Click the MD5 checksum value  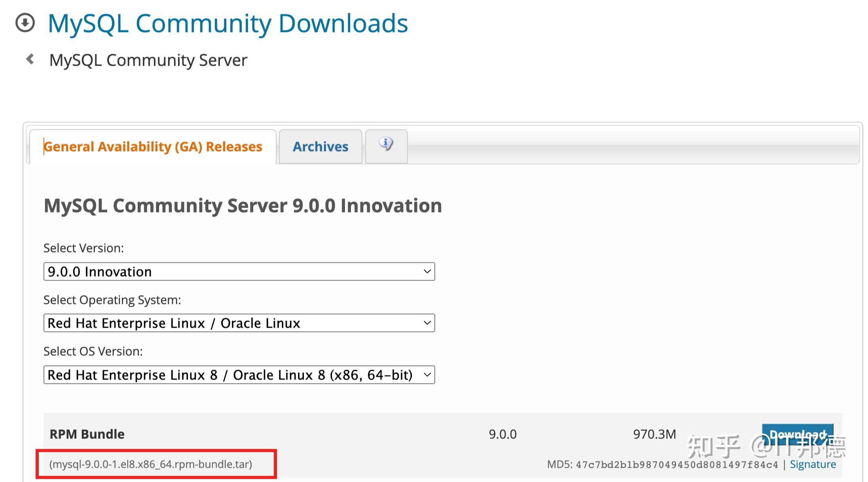677,465
